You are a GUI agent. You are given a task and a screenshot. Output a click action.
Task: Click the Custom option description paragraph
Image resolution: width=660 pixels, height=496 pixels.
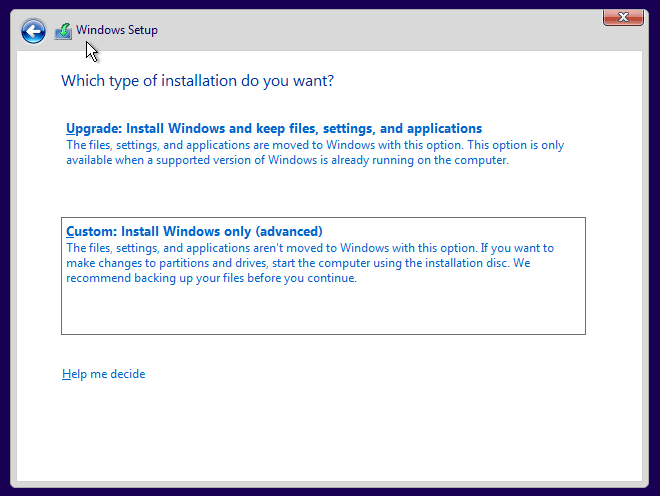coord(310,263)
